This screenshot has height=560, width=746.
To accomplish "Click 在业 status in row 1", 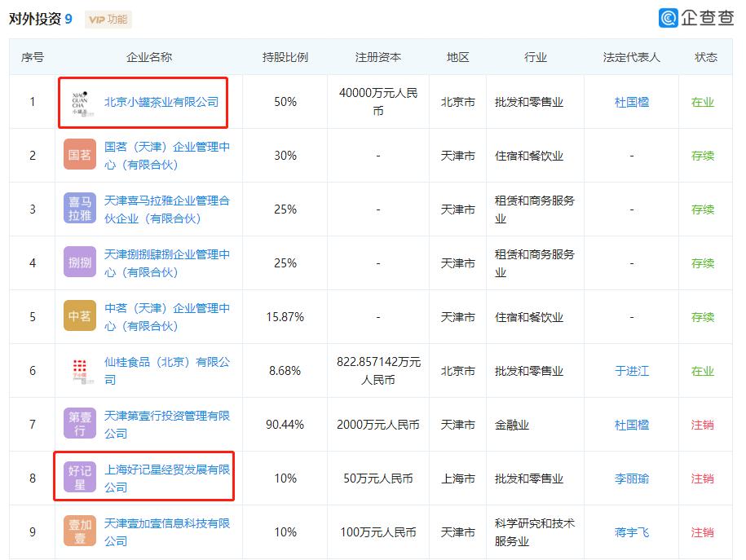I will (x=702, y=102).
